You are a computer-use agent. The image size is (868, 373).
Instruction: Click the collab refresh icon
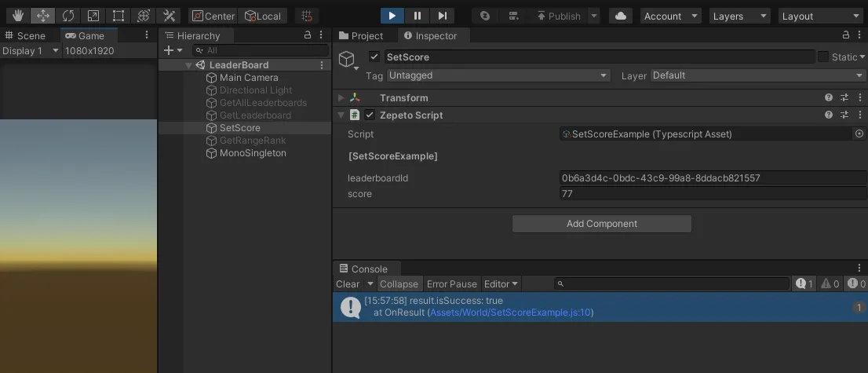[485, 16]
